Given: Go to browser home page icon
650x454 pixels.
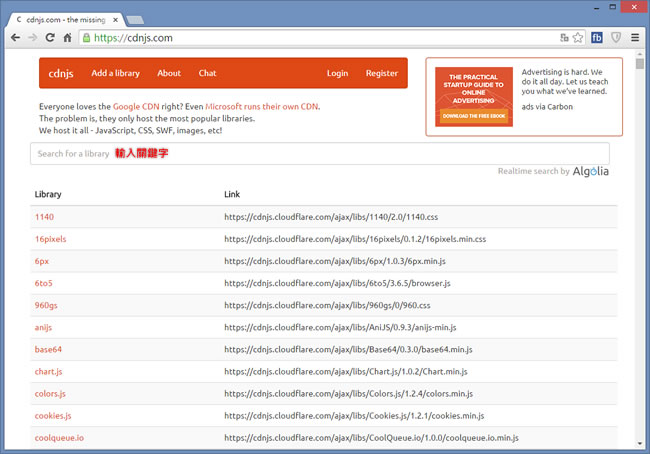Looking at the screenshot, I should (68, 38).
